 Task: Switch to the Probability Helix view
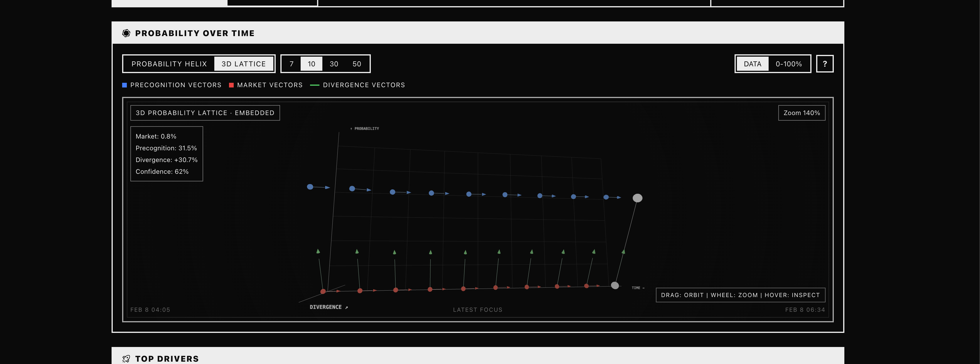pos(169,64)
